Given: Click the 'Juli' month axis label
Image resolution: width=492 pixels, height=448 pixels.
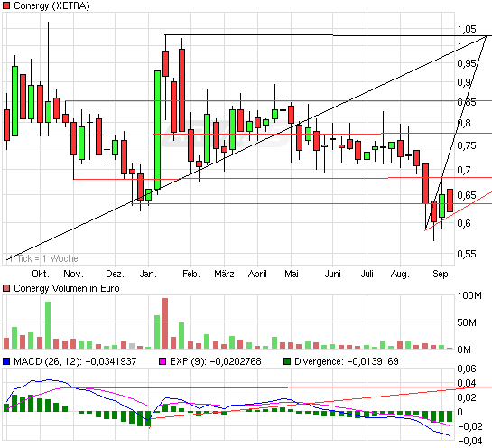Looking at the screenshot, I should 367,274.
